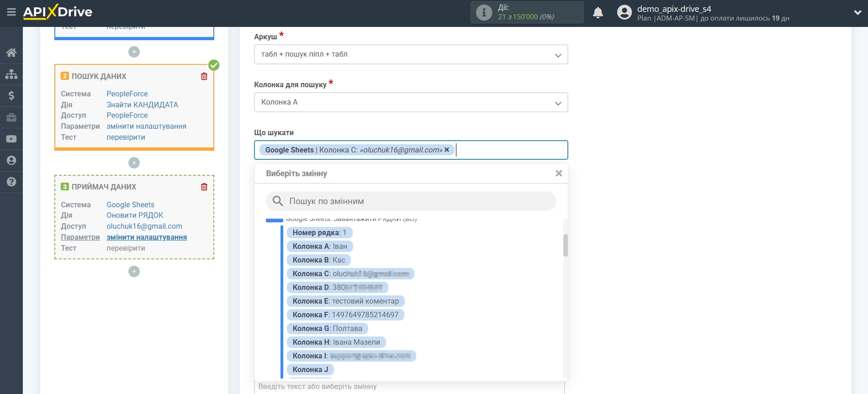
Task: Click the ApiXDrive logo
Action: point(58,12)
